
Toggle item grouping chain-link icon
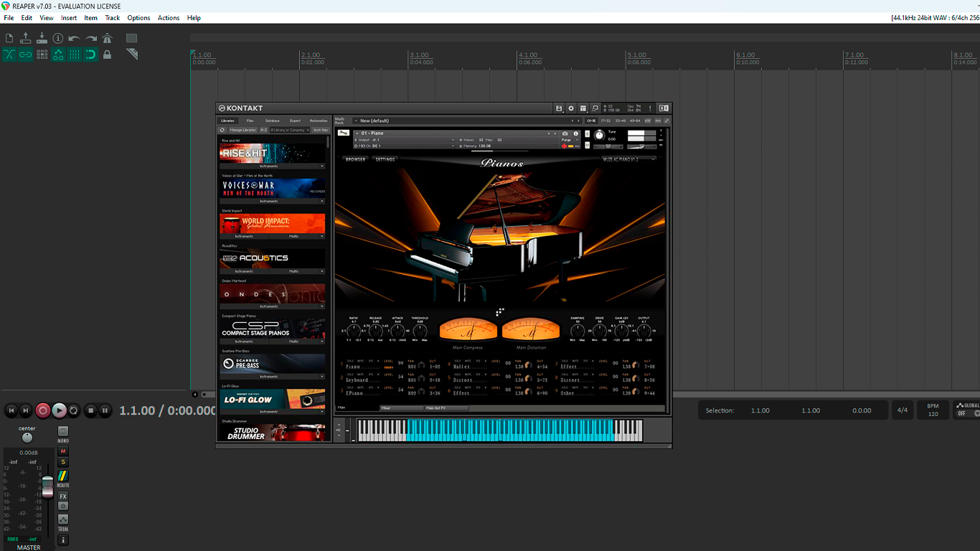[26, 55]
